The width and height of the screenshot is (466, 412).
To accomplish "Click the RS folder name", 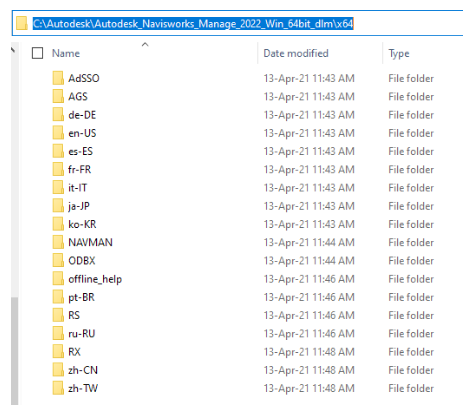I will pyautogui.click(x=74, y=315).
